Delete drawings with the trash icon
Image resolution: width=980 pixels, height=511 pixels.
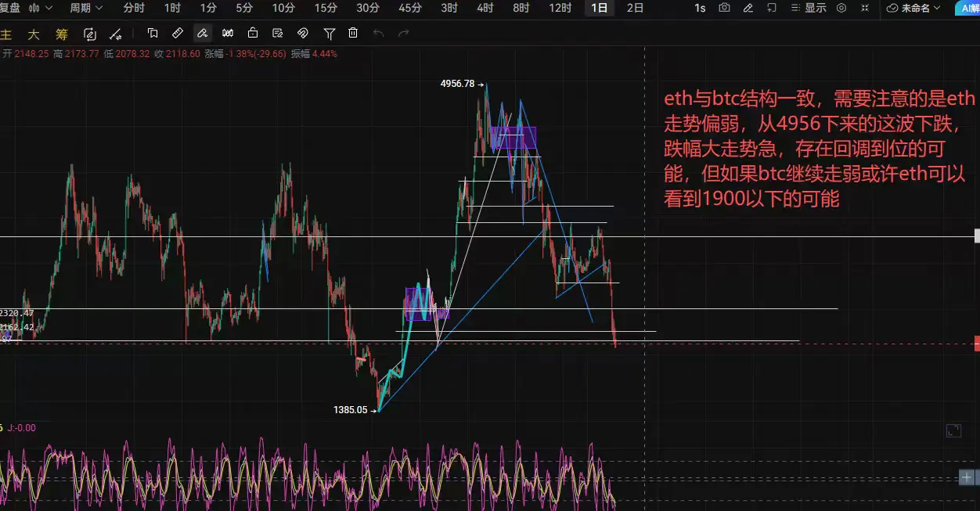(x=353, y=34)
